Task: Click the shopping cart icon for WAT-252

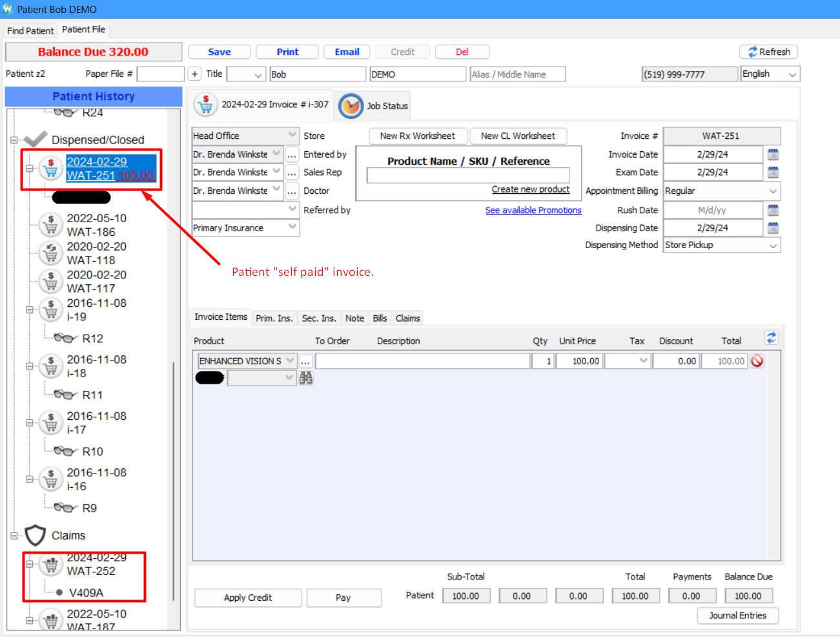Action: click(x=50, y=564)
